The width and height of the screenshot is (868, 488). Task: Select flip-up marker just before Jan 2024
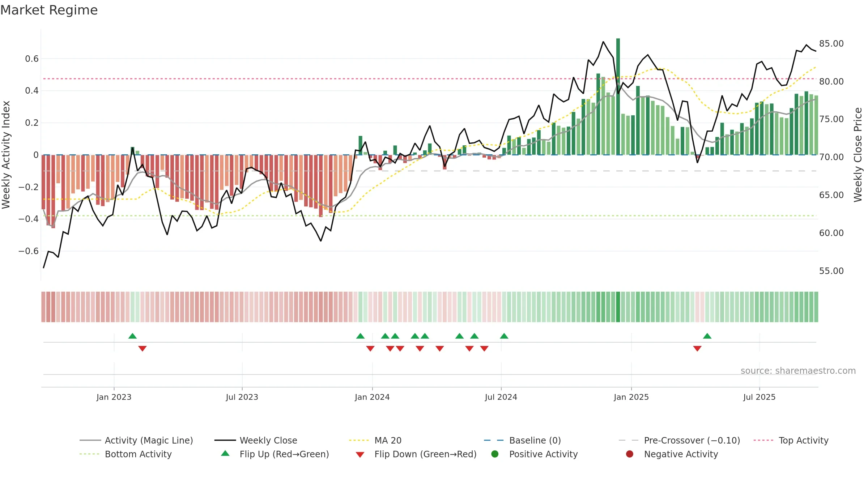[360, 336]
